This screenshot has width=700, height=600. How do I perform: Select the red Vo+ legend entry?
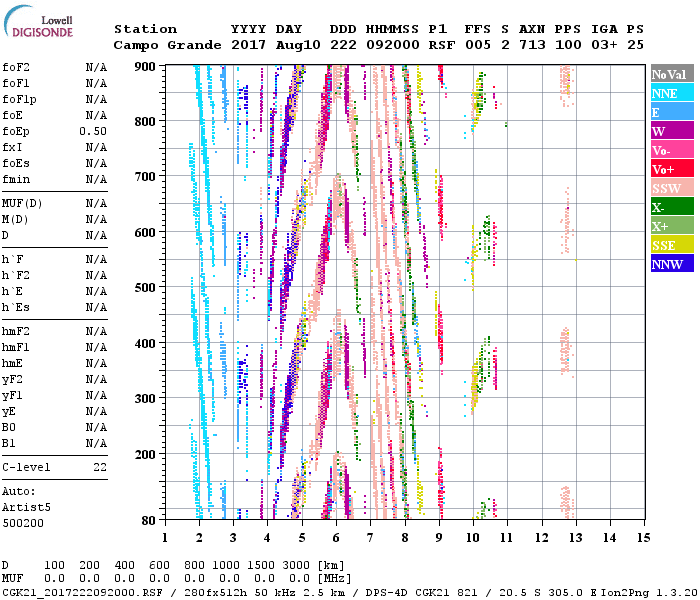point(671,169)
